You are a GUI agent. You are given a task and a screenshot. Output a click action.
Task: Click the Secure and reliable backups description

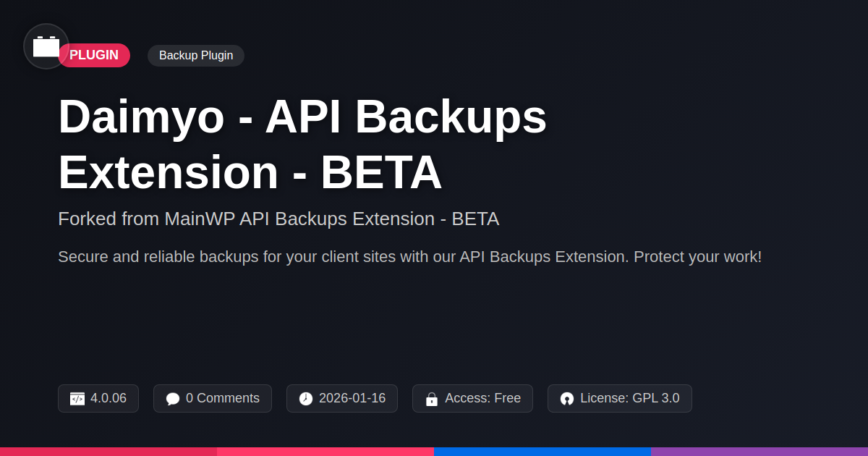tap(409, 257)
